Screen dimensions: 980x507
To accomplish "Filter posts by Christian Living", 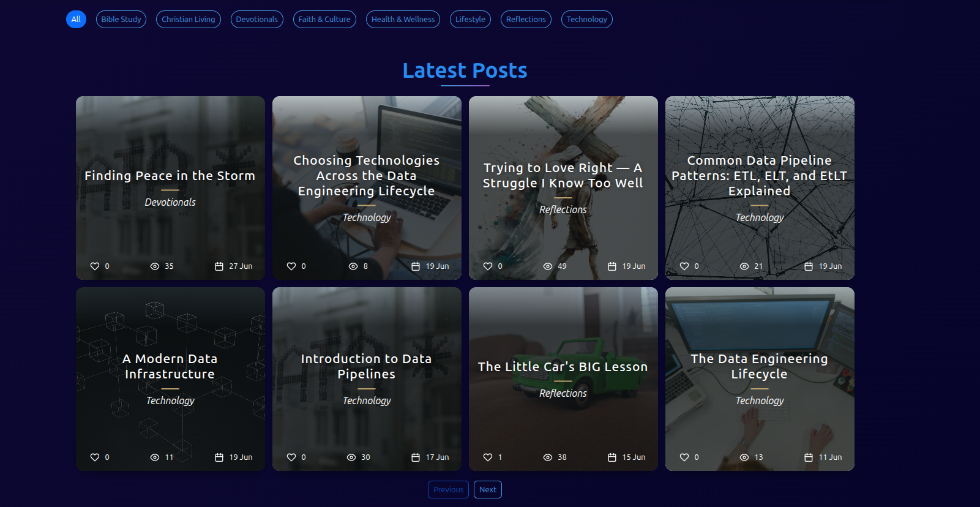I will (189, 20).
